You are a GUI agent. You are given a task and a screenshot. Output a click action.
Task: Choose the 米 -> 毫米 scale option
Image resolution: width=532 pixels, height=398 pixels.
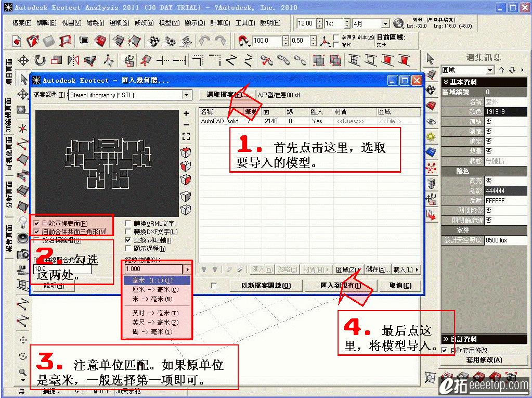click(157, 299)
